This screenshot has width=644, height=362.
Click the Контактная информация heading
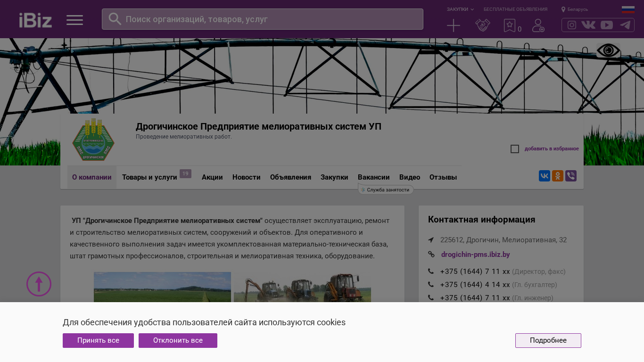click(481, 219)
